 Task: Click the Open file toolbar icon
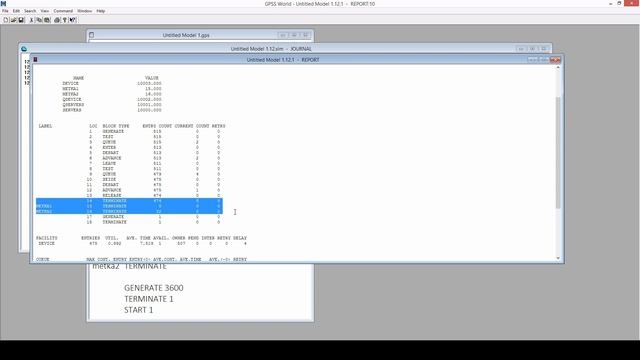[x=13, y=20]
